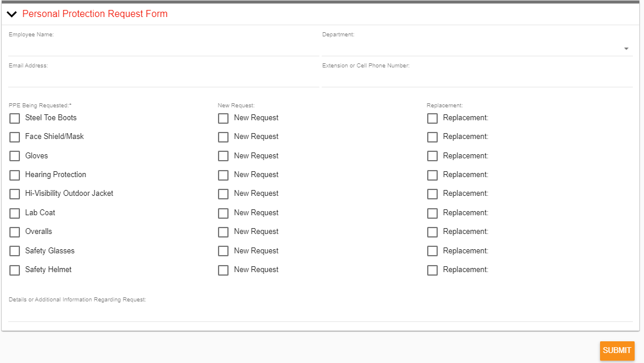The height and width of the screenshot is (363, 644).
Task: Check the Safety Helmet checkbox
Action: [x=15, y=270]
